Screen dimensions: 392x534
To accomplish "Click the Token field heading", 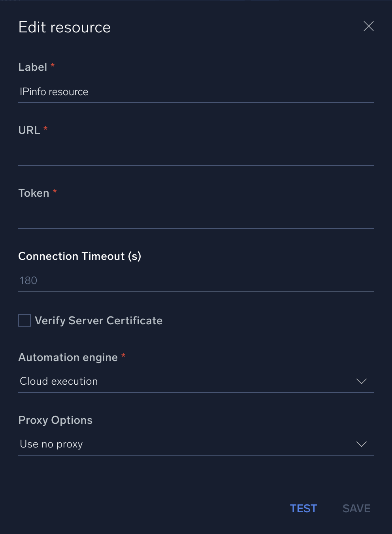I will (x=34, y=193).
